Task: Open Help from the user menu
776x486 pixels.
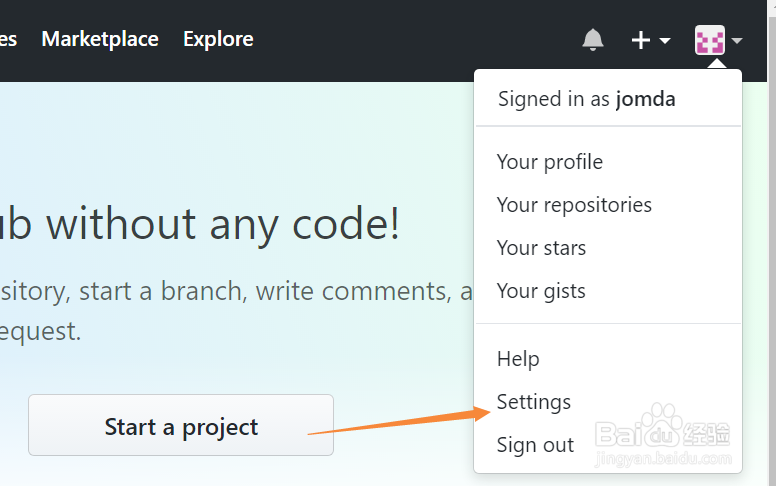Action: 518,359
